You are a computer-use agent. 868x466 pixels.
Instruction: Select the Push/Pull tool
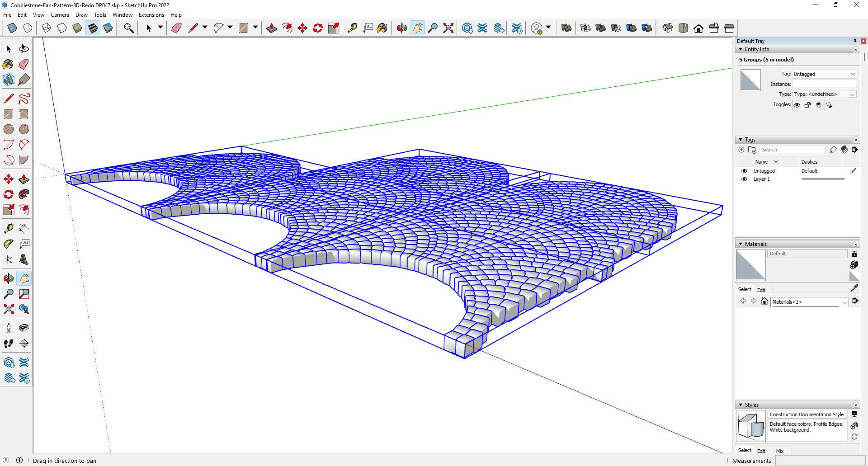pos(271,28)
